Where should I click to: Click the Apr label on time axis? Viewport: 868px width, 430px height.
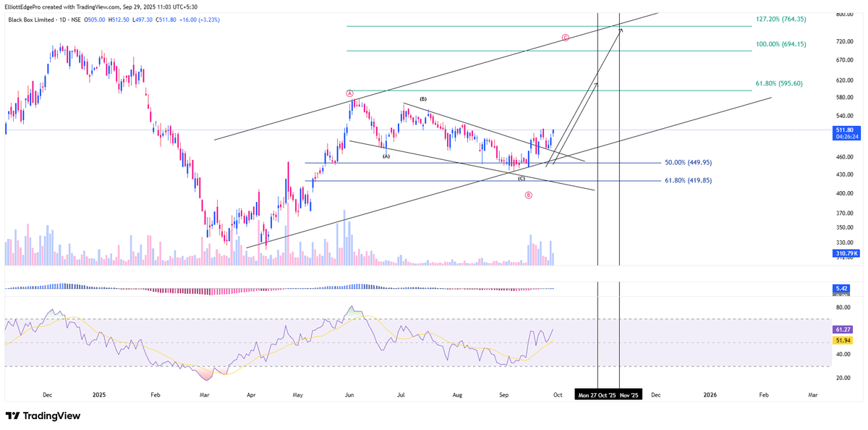click(x=251, y=395)
